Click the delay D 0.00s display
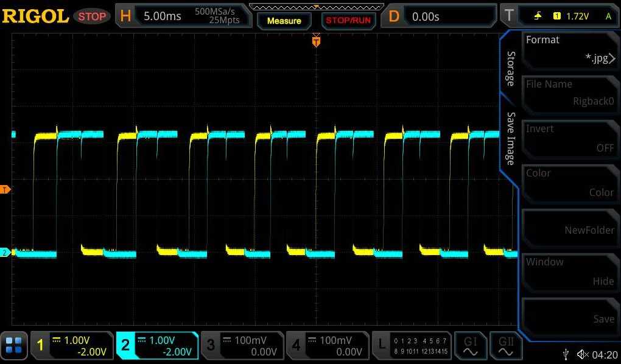The image size is (621, 364). coord(426,16)
